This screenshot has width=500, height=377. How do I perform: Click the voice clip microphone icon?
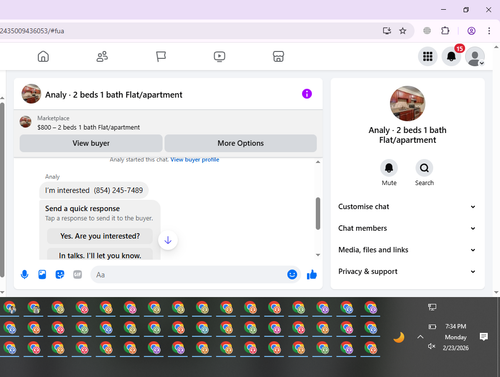[24, 275]
